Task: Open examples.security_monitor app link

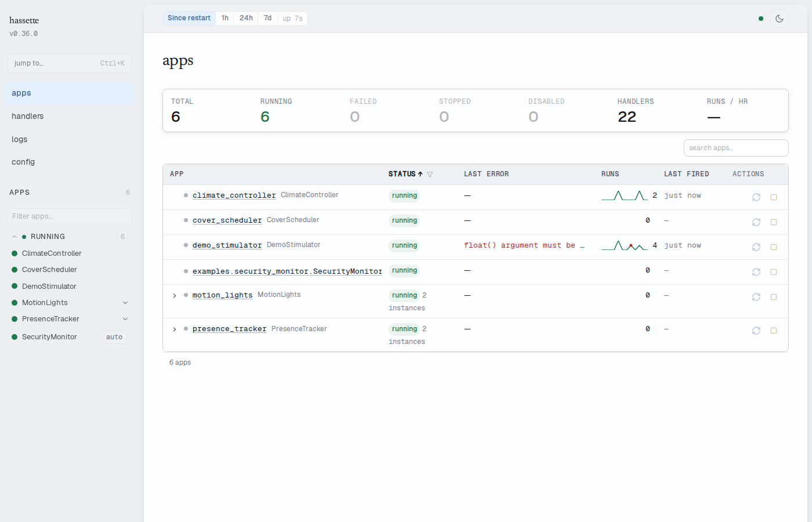Action: point(287,271)
